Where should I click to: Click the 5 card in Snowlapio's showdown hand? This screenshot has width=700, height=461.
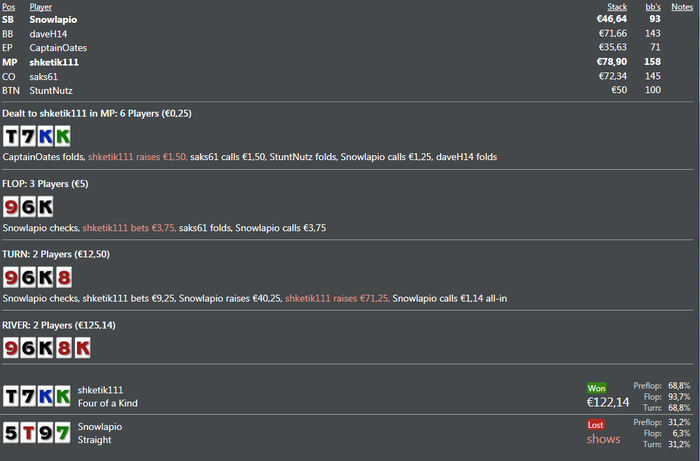pyautogui.click(x=11, y=433)
